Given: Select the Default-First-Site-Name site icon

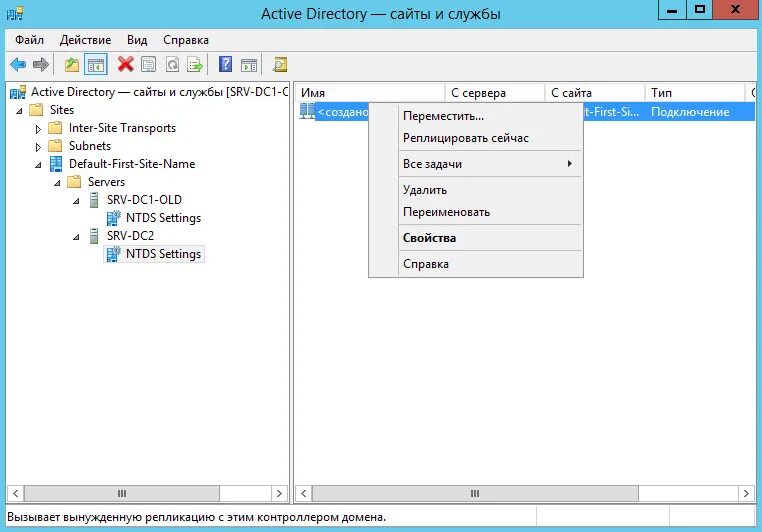Looking at the screenshot, I should tap(56, 164).
